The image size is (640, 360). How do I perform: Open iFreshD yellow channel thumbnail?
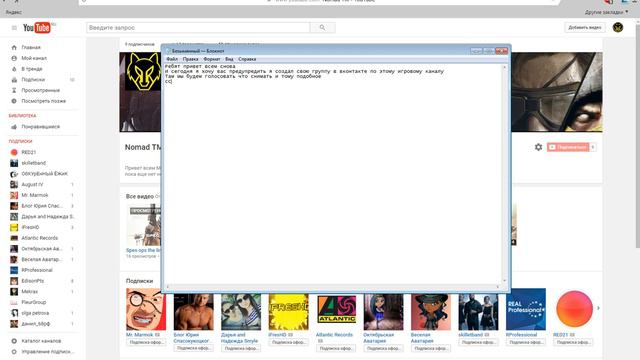[289, 311]
